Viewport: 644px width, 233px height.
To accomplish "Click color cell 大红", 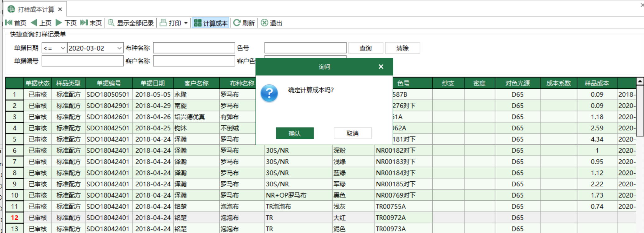I will (353, 218).
